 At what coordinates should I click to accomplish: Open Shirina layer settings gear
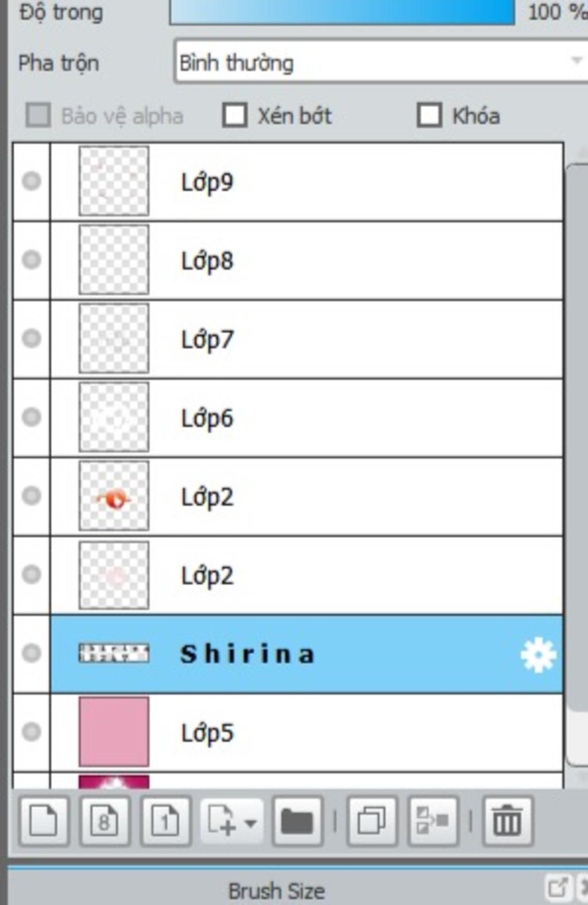click(x=538, y=654)
